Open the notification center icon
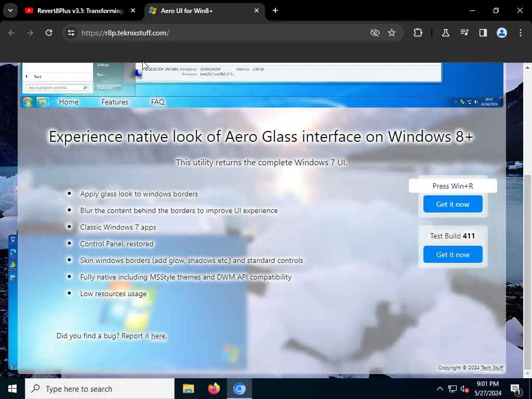 click(516, 389)
